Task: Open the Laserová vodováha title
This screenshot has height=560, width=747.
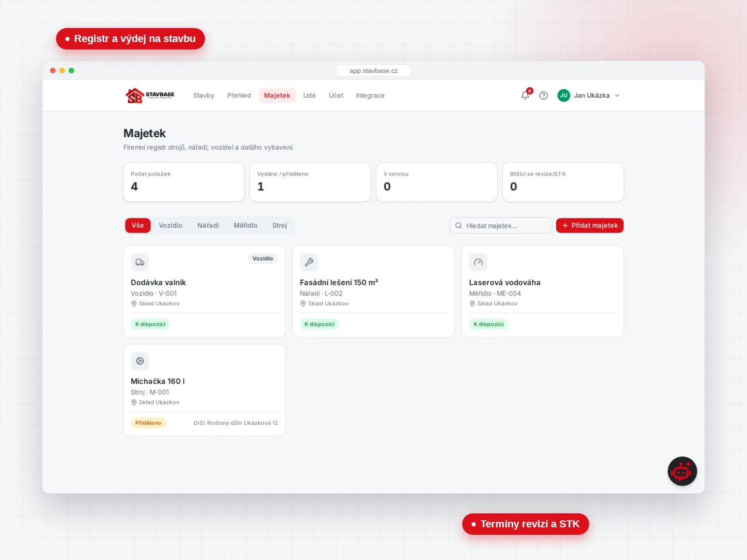Action: 505,282
